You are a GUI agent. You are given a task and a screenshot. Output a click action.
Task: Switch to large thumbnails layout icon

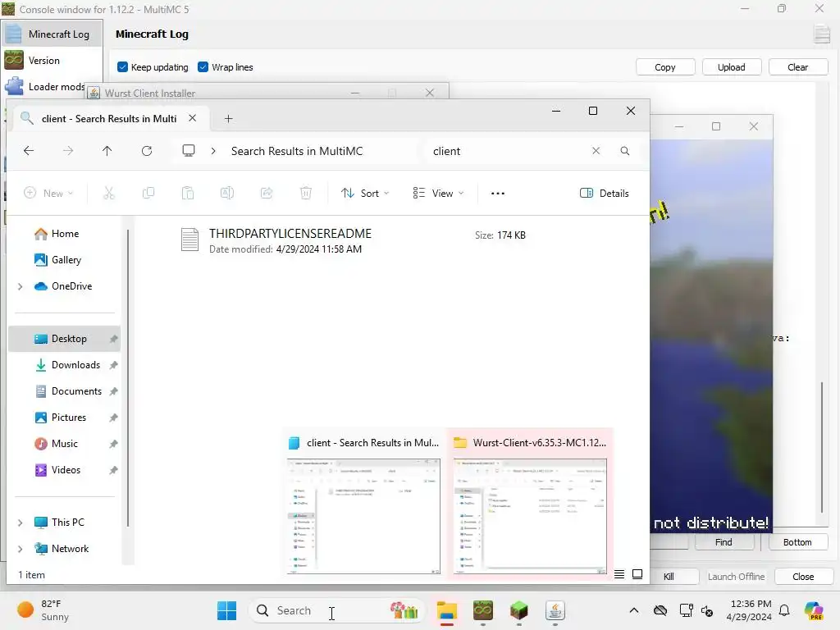[x=637, y=574]
